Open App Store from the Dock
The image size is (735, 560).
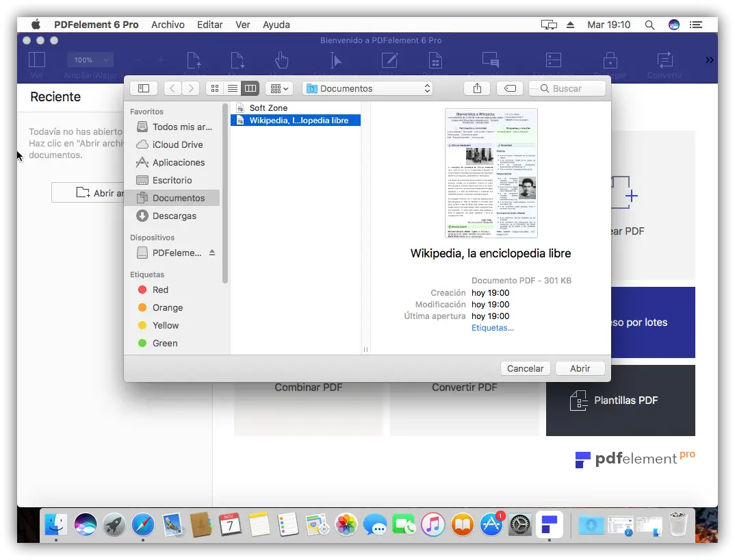pos(491,524)
